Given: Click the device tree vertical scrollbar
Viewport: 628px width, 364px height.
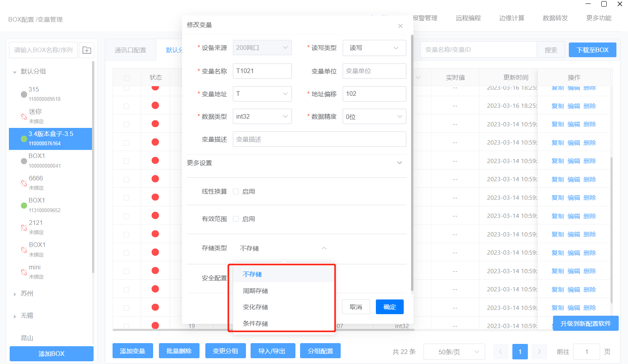Looking at the screenshot, I should [93, 167].
